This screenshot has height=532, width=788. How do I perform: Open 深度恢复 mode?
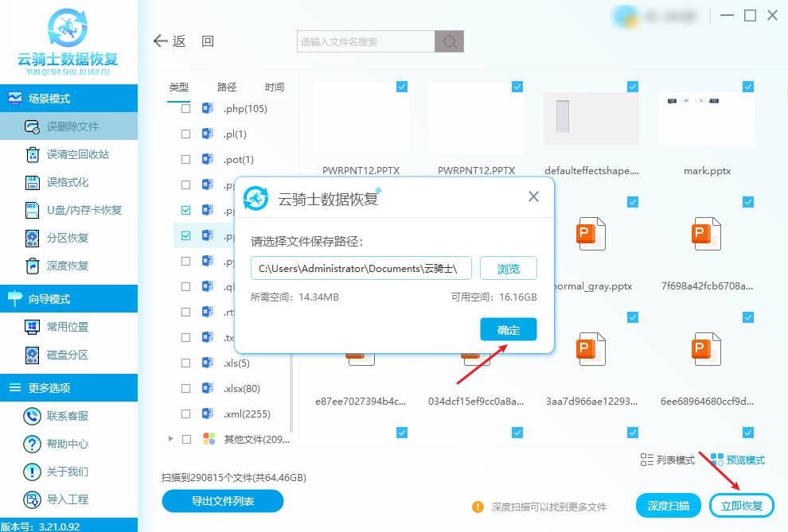click(68, 266)
